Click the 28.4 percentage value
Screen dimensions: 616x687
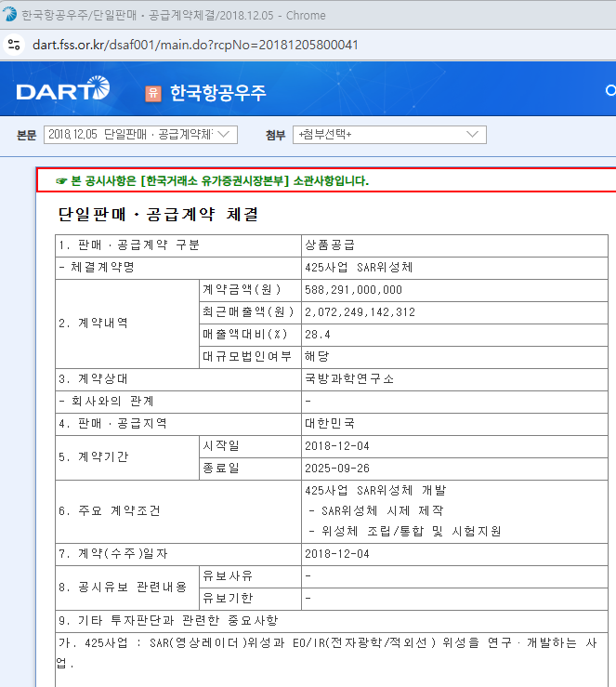click(318, 335)
